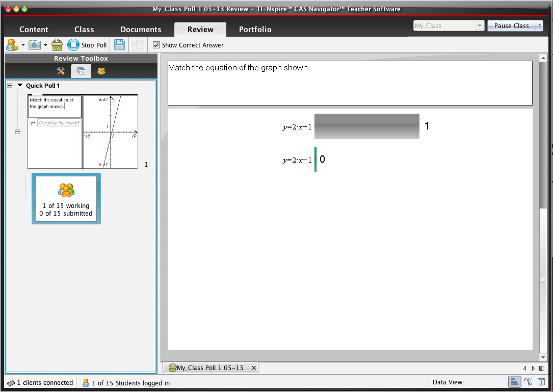Click the student name format icon
The height and width of the screenshot is (392, 553).
pyautogui.click(x=12, y=45)
